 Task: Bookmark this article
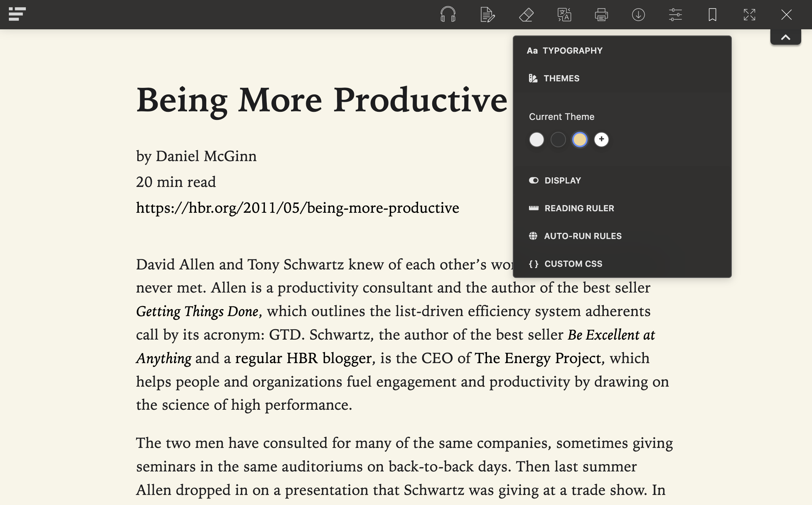coord(713,15)
